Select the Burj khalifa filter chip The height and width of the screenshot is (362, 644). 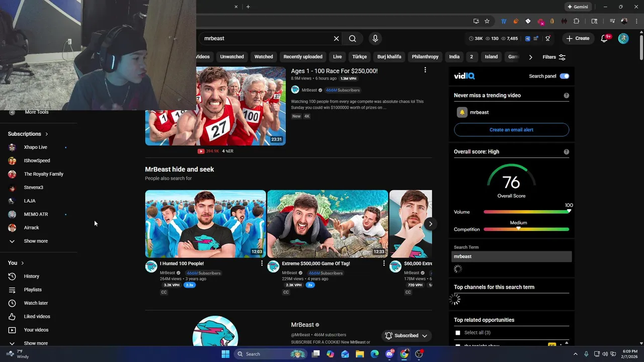389,57
